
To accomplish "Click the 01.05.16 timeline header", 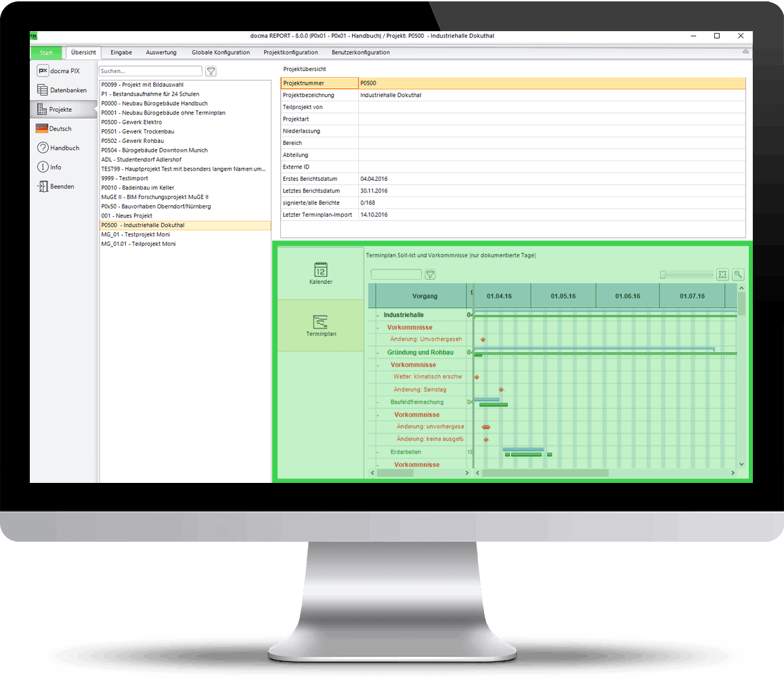I will coord(563,296).
